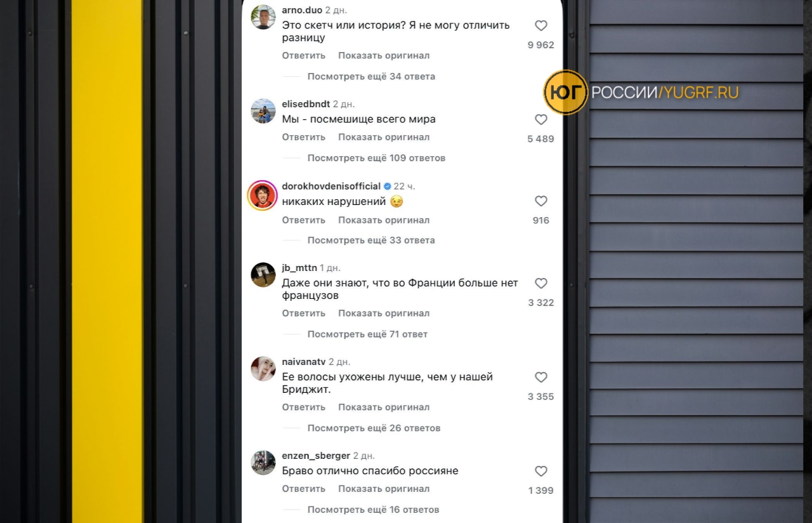Click the ЮГ России yugrf.ru logo
The height and width of the screenshot is (523, 812).
641,93
